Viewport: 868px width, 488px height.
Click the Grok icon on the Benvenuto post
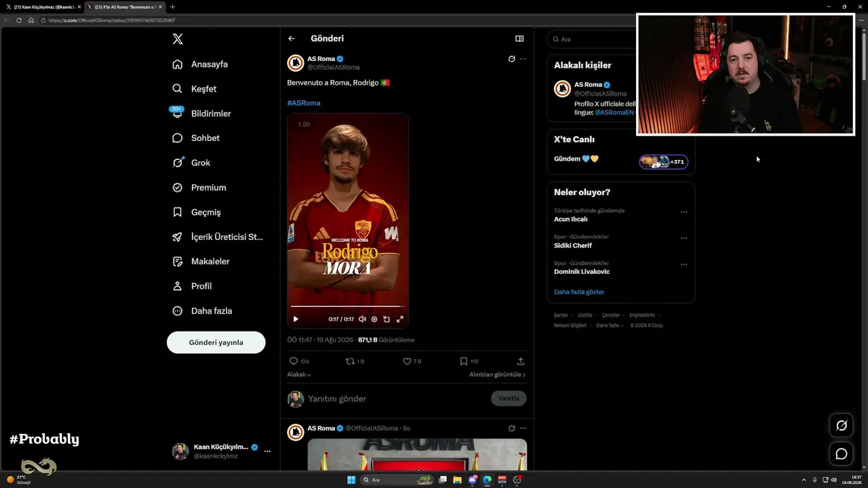[512, 59]
